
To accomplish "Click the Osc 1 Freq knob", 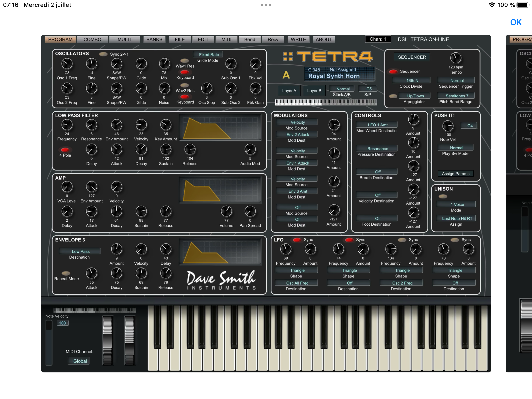I will (x=67, y=64).
